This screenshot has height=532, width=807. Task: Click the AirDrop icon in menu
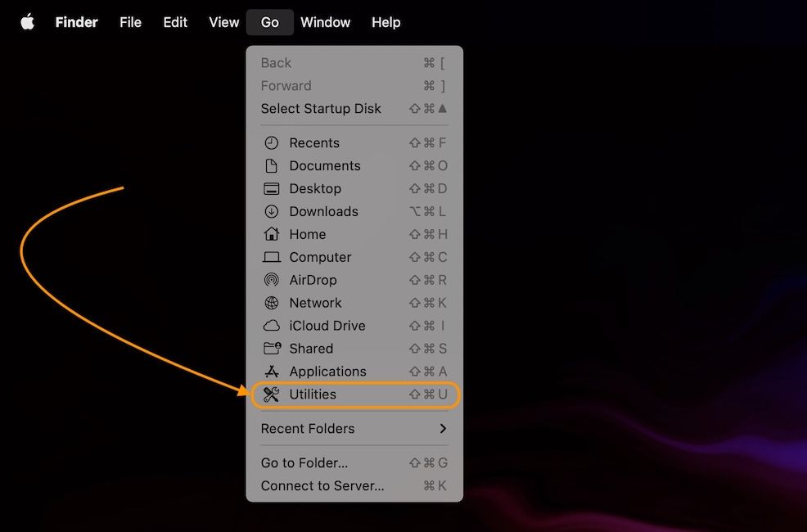click(x=272, y=280)
